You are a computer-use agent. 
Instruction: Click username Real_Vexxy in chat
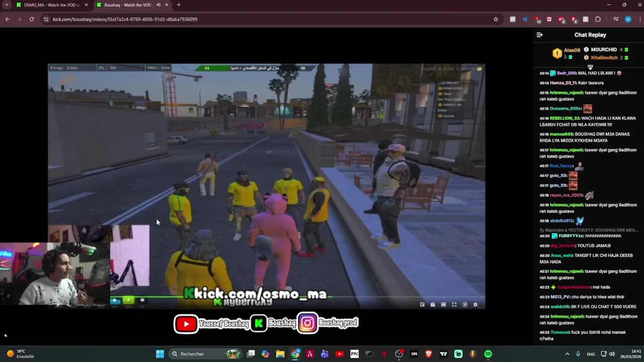(x=561, y=166)
